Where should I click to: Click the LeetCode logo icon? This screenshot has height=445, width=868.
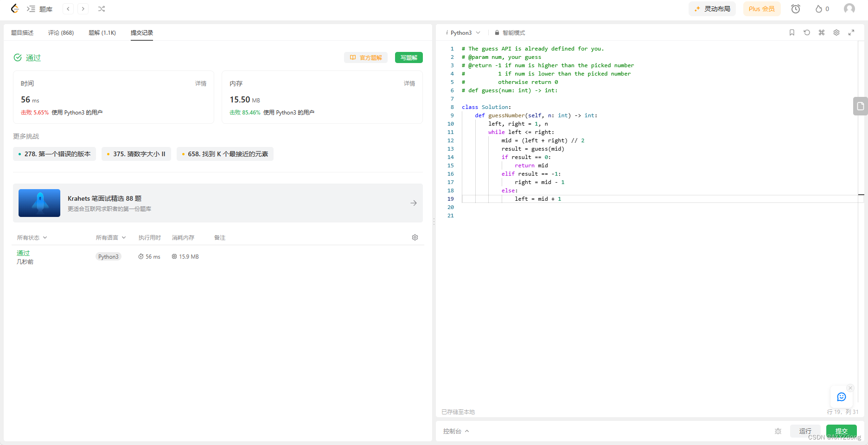[15, 9]
